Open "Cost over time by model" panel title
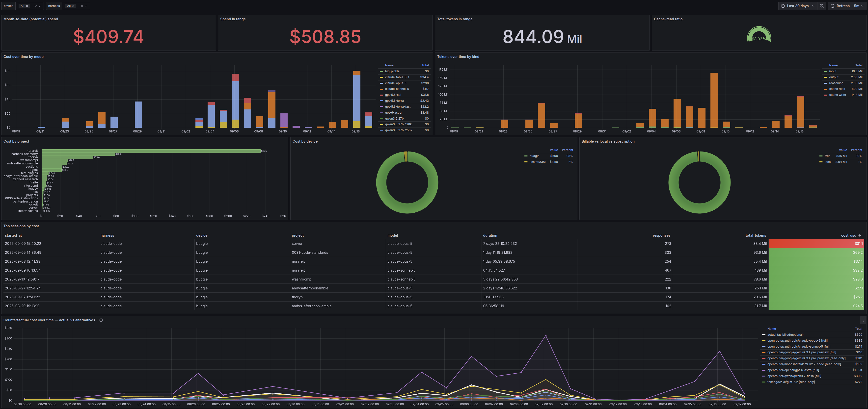Viewport: 868px width, 409px height. coord(24,57)
